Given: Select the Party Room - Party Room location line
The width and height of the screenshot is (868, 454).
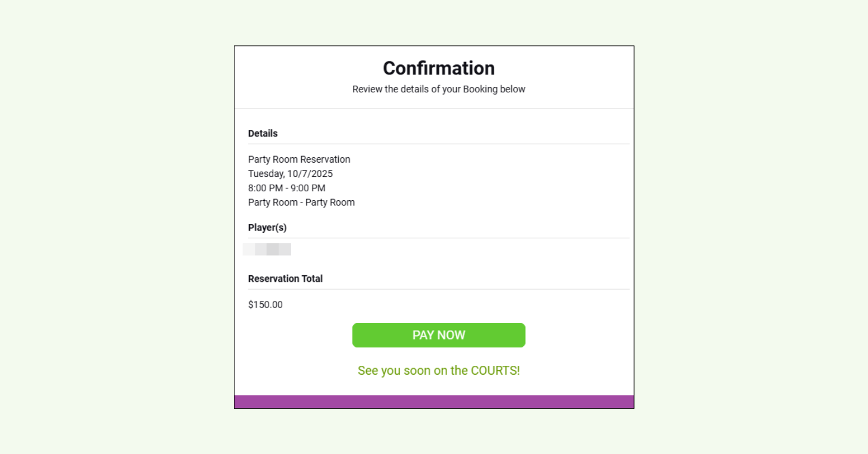Looking at the screenshot, I should pos(301,202).
